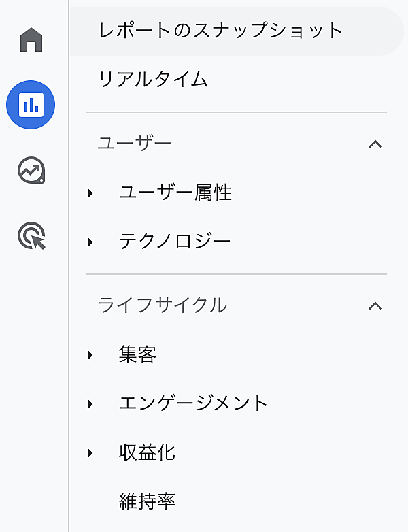Expand the triangle next to 集客
Screen dimensions: 408x532
click(90, 354)
